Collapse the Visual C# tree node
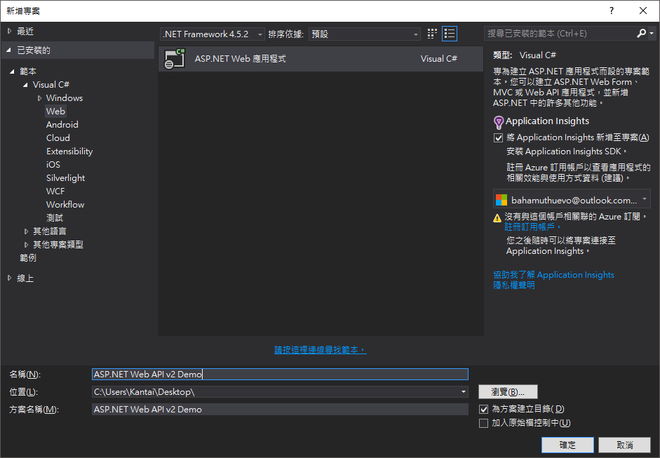This screenshot has width=660, height=458. click(26, 85)
